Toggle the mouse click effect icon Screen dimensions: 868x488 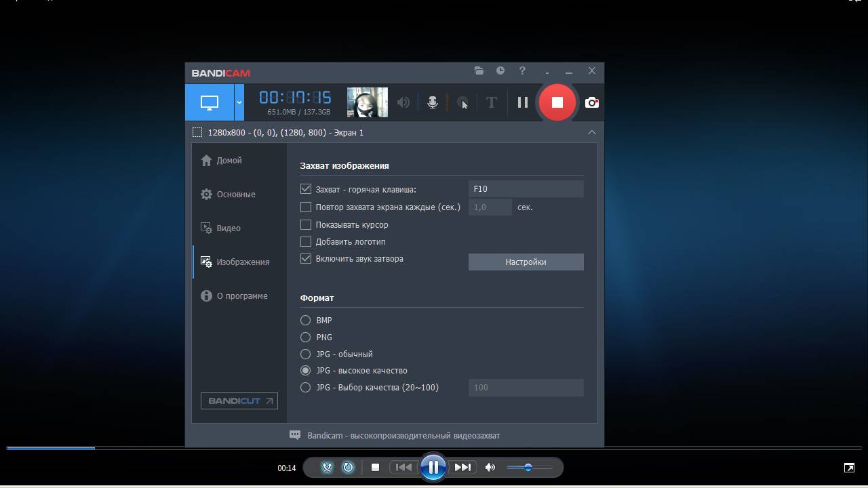(x=462, y=102)
